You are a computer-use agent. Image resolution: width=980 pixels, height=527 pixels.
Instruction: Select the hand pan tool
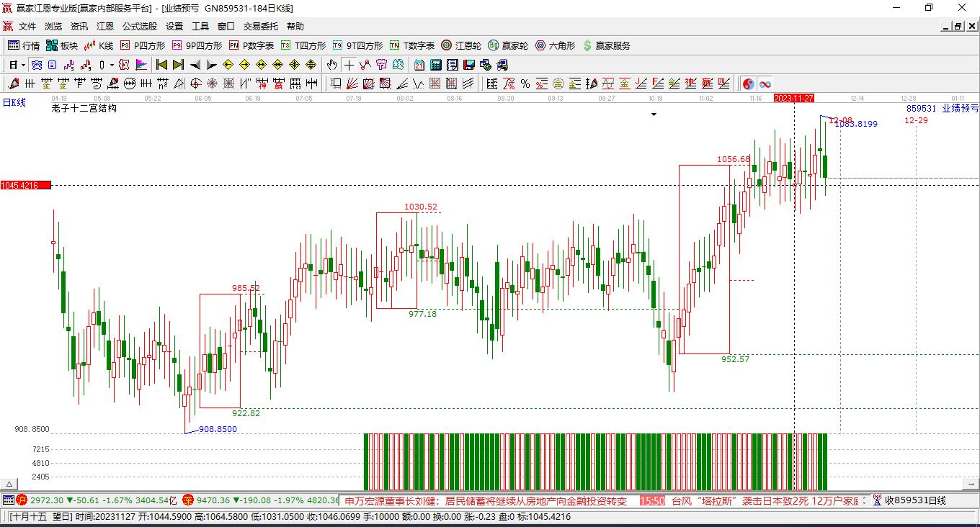click(x=331, y=65)
